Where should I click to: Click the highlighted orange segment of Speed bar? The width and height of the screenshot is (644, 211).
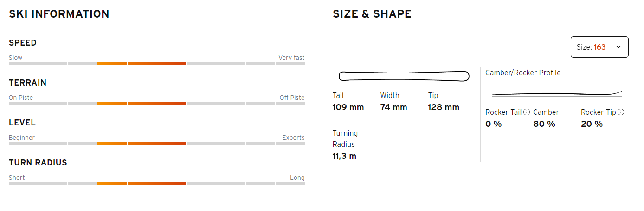[142, 63]
